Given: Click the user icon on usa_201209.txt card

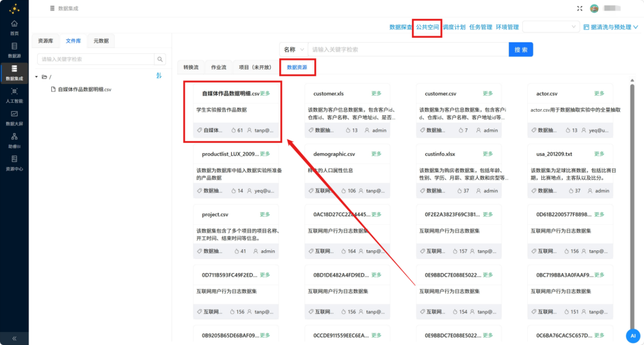Looking at the screenshot, I should [x=590, y=191].
